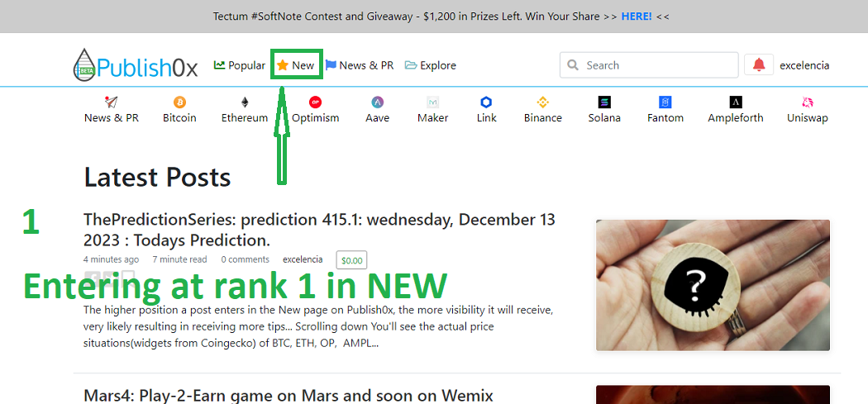This screenshot has height=404, width=868.
Task: Open the News & PR nav link
Action: pyautogui.click(x=360, y=65)
